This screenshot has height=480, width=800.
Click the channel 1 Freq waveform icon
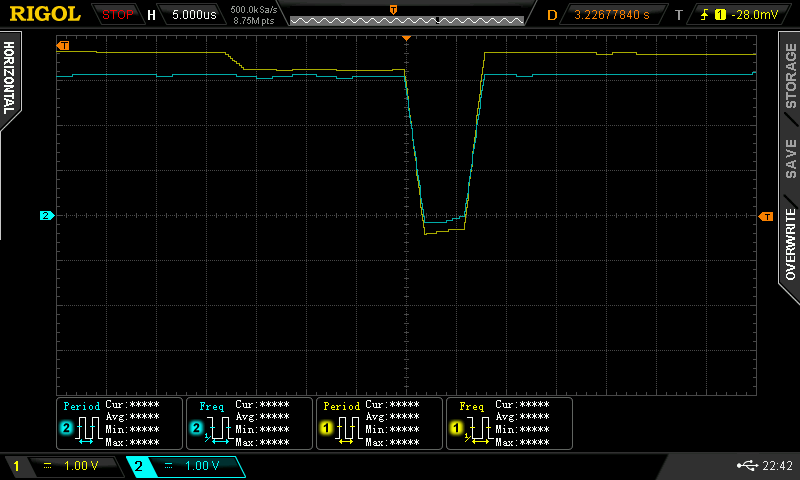[x=478, y=430]
